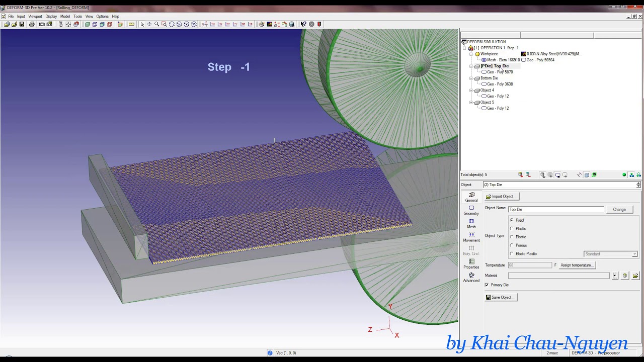Open the Display menu
Screen dimensions: 644x362
pyautogui.click(x=51, y=17)
